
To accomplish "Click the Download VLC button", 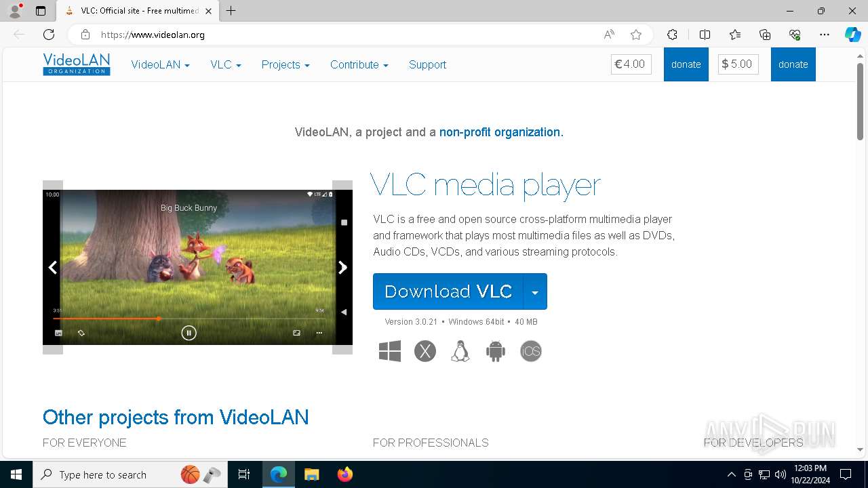I will (448, 291).
